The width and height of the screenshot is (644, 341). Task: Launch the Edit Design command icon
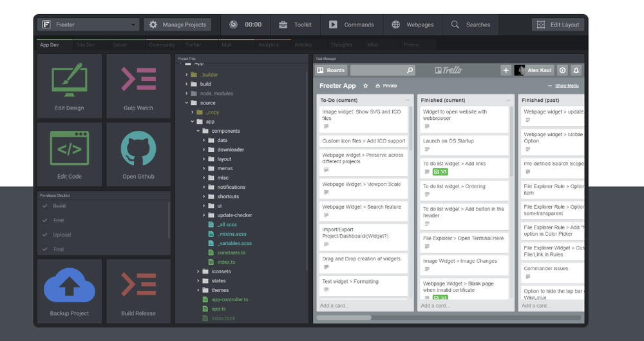click(x=70, y=80)
